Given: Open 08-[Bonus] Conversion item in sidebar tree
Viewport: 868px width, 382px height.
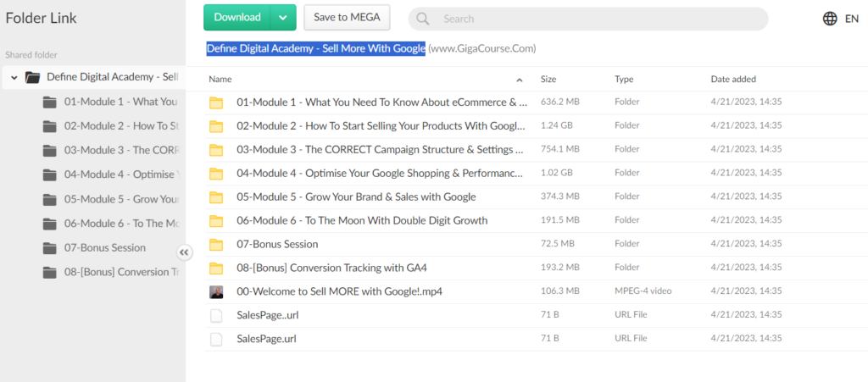Looking at the screenshot, I should point(120,272).
